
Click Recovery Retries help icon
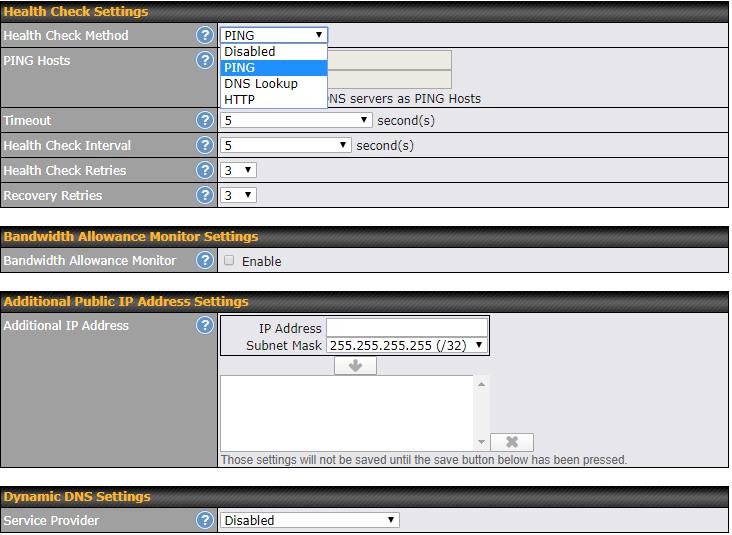[205, 195]
